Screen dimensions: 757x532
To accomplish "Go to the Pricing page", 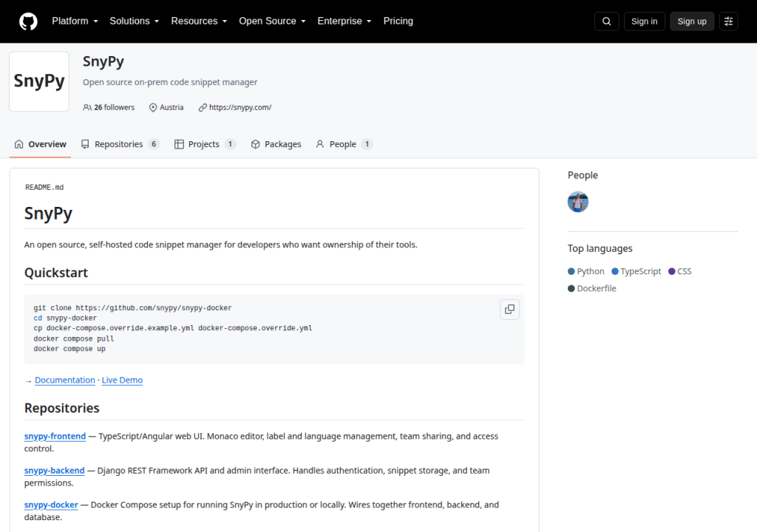I will tap(398, 21).
